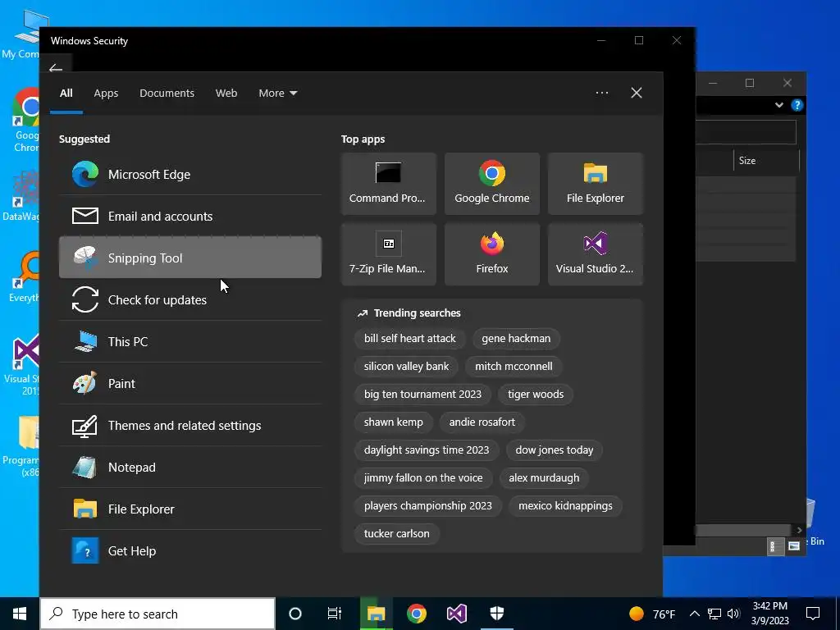Click the Size column header in Explorer
840x630 pixels.
click(x=766, y=161)
